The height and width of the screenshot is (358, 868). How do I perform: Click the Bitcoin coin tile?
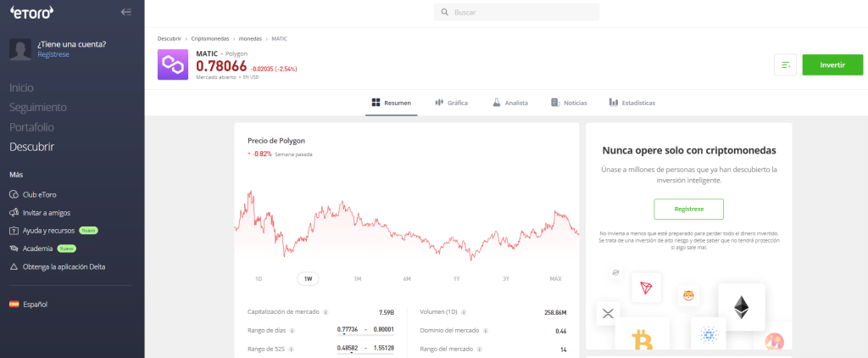(643, 335)
